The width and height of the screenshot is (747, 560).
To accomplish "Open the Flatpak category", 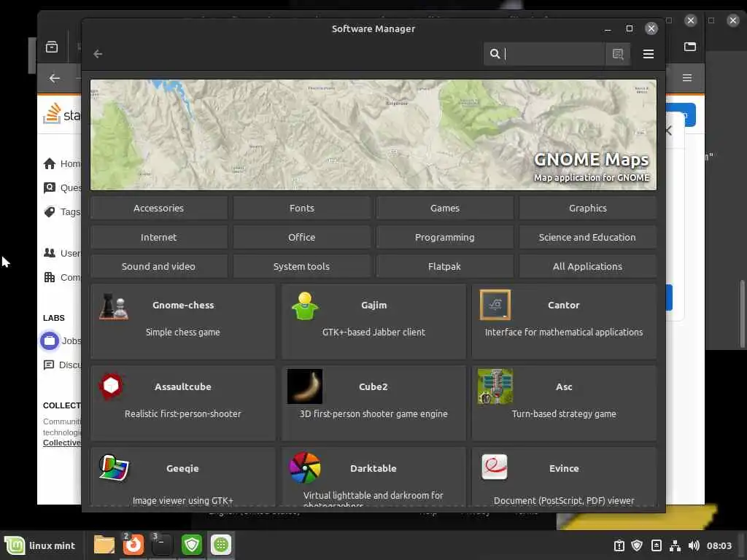I will pos(444,266).
